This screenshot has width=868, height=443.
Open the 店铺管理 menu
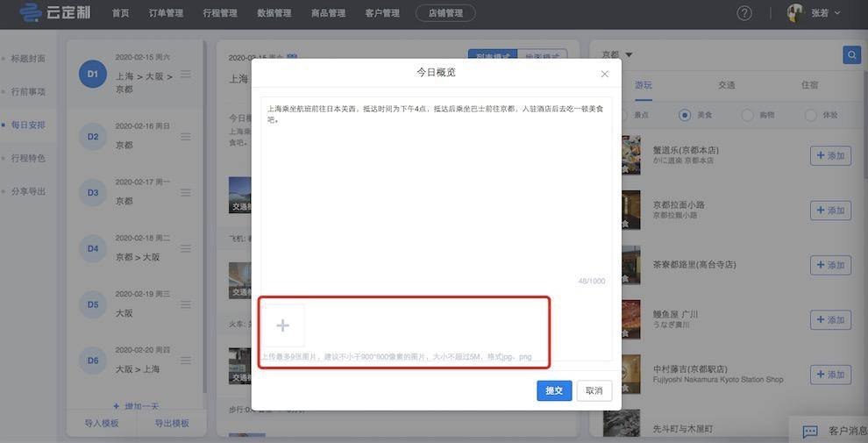coord(445,13)
